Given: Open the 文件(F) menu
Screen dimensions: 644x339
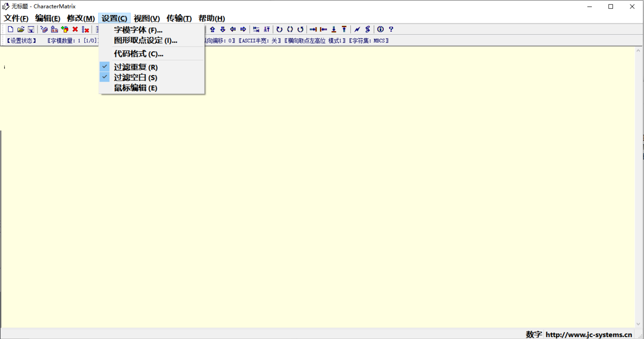Looking at the screenshot, I should pyautogui.click(x=16, y=18).
